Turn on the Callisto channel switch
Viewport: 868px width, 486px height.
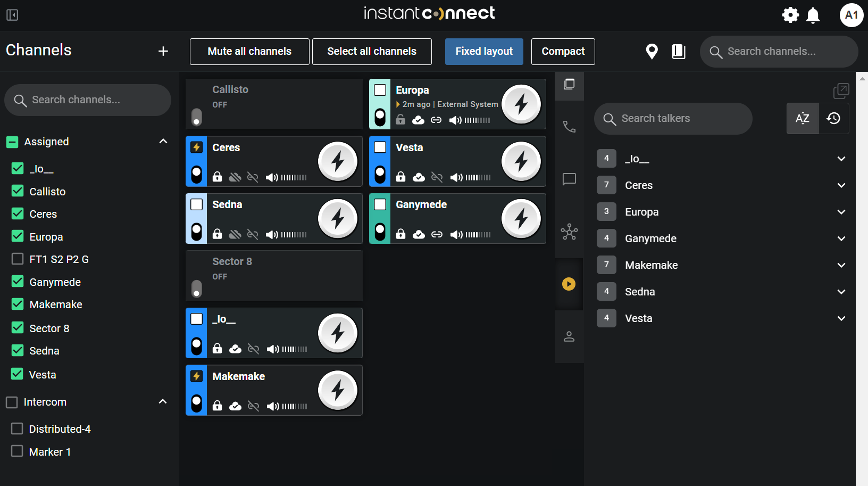tap(196, 117)
